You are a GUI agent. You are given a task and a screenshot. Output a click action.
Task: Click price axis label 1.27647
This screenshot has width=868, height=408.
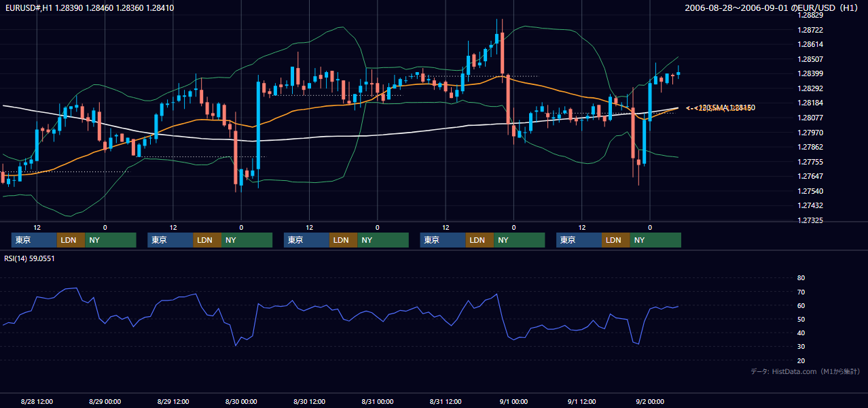point(810,176)
